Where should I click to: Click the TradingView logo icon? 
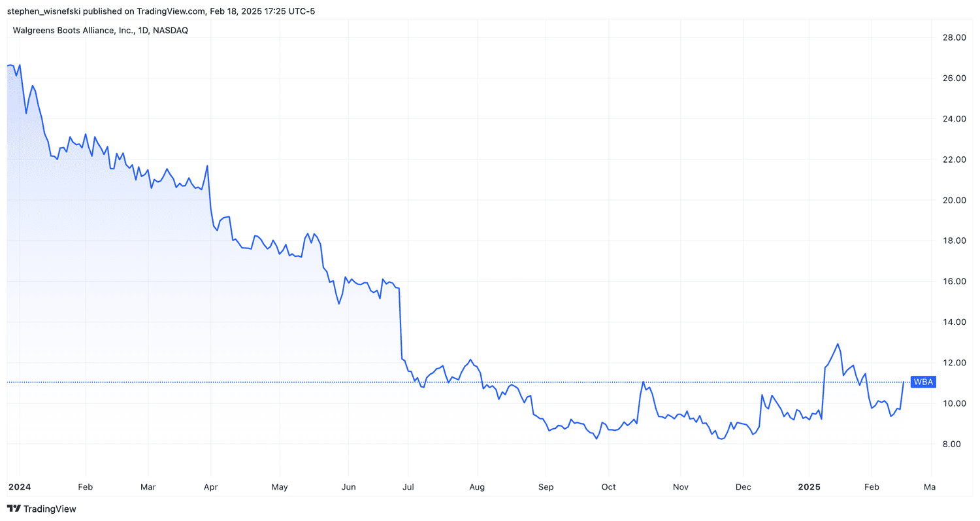(x=14, y=509)
